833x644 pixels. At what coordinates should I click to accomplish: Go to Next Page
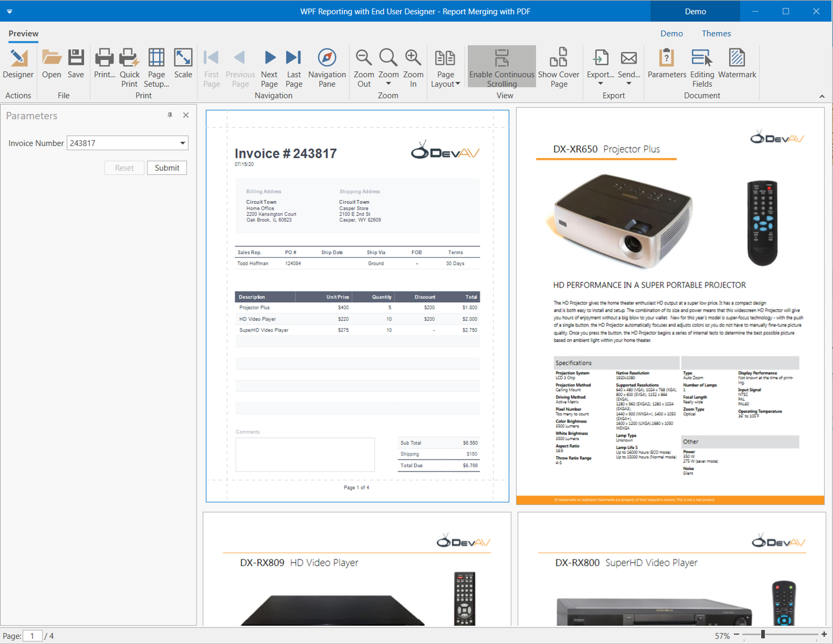click(x=269, y=68)
